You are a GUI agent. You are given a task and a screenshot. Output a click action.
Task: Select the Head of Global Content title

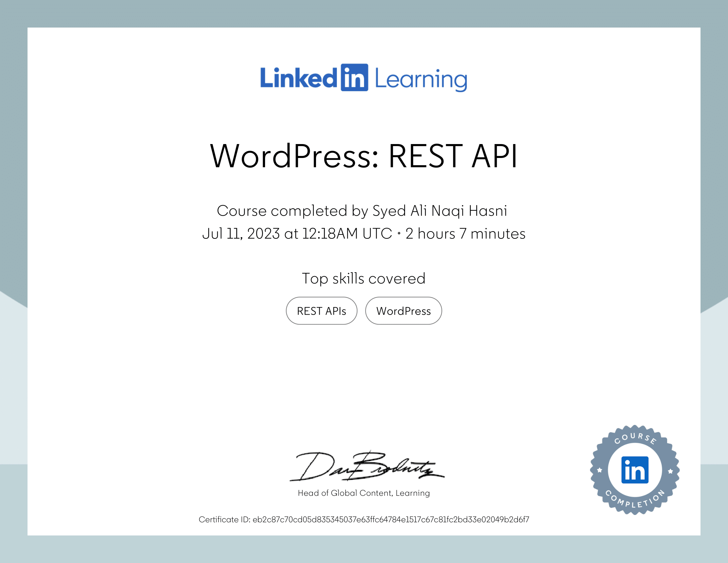364,493
